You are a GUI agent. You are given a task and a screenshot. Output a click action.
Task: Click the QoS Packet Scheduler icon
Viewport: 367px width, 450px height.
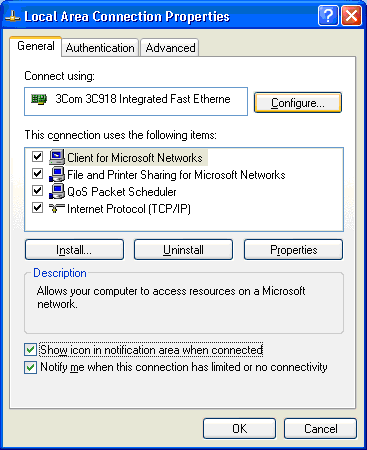point(57,191)
